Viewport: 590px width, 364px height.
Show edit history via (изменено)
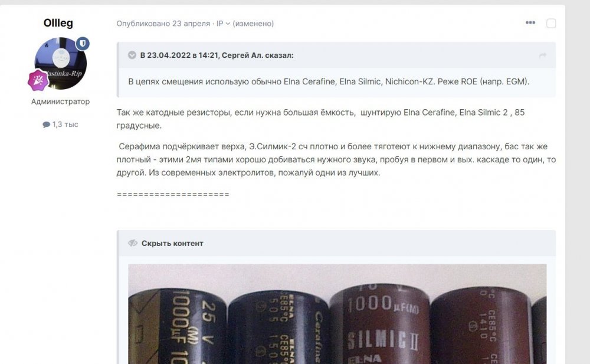coord(253,24)
